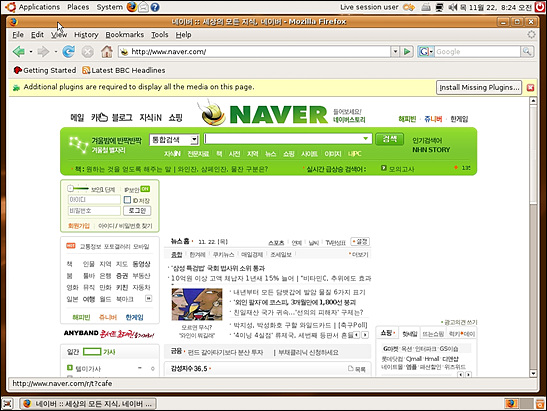Click the vertical scrollbar up arrow

pos(533,101)
